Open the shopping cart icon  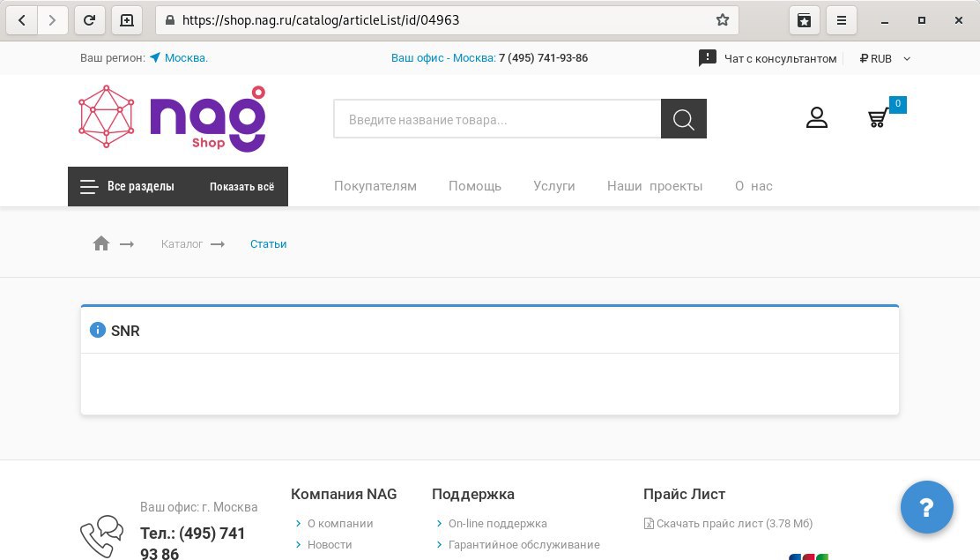pyautogui.click(x=878, y=117)
